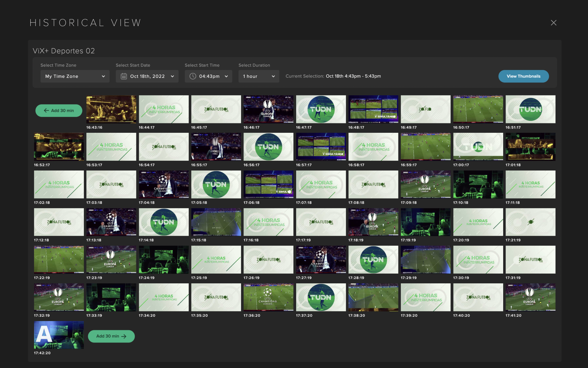Screen dimensions: 588x368
Task: Click the chevron arrow of the duration selector
Action: pos(273,76)
